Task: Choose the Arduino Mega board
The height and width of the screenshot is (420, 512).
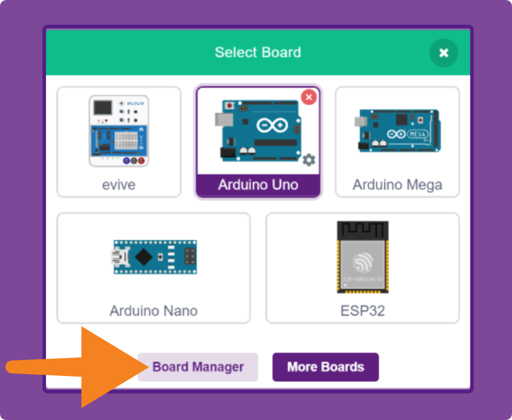Action: 397,142
